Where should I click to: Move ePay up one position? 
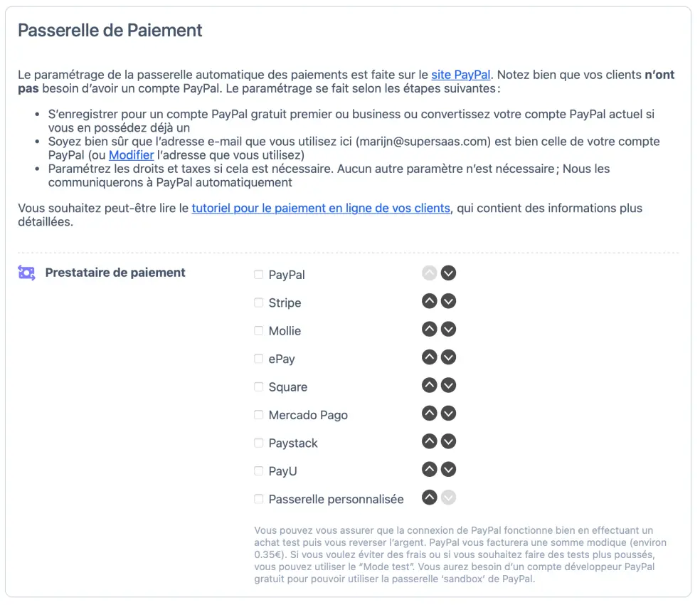pyautogui.click(x=429, y=357)
